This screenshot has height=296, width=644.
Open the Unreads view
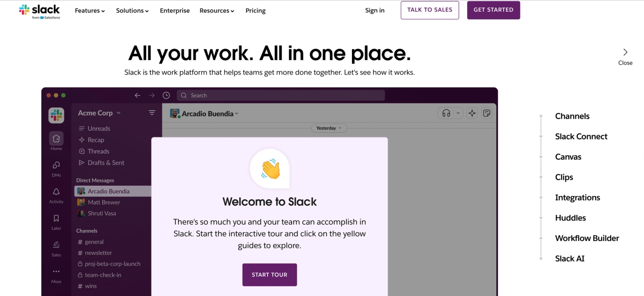pyautogui.click(x=98, y=128)
